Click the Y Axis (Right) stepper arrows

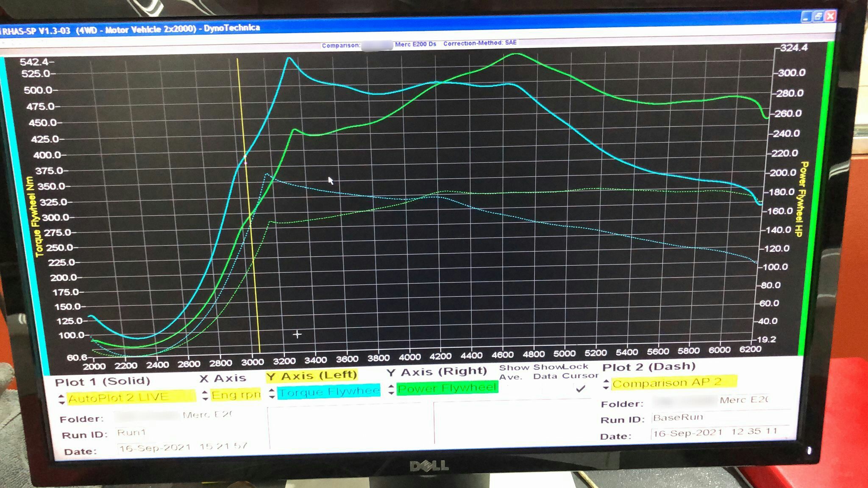pos(391,390)
